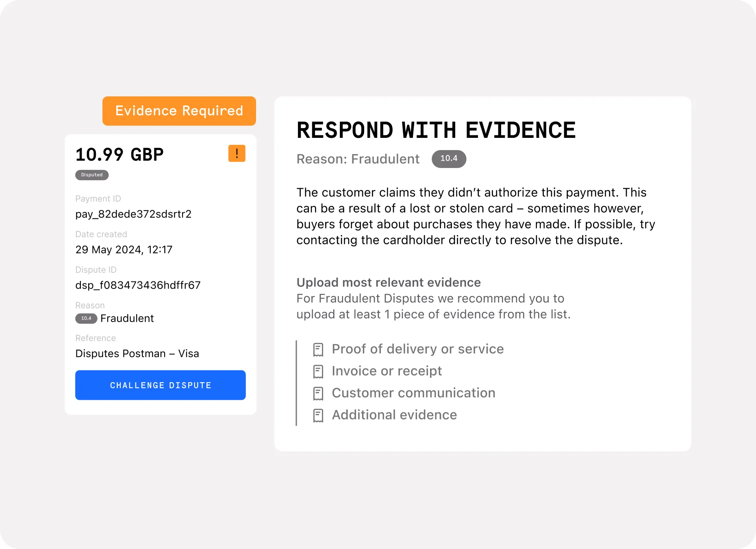Viewport: 756px width, 549px height.
Task: Click the orange exclamation warning icon
Action: 237,153
